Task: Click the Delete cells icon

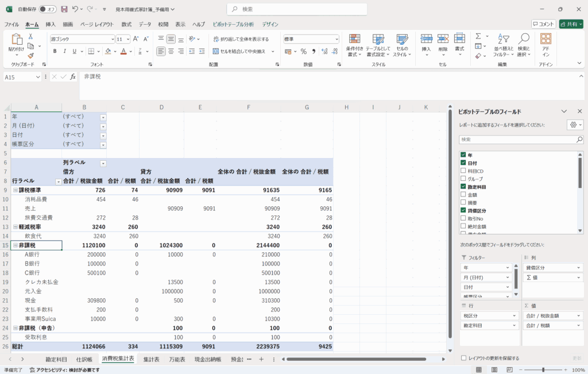Action: click(443, 38)
